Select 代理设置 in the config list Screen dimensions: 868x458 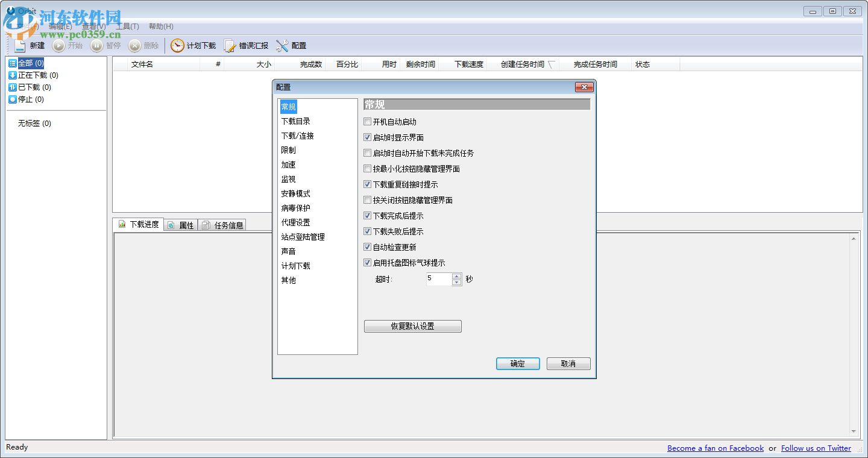295,222
